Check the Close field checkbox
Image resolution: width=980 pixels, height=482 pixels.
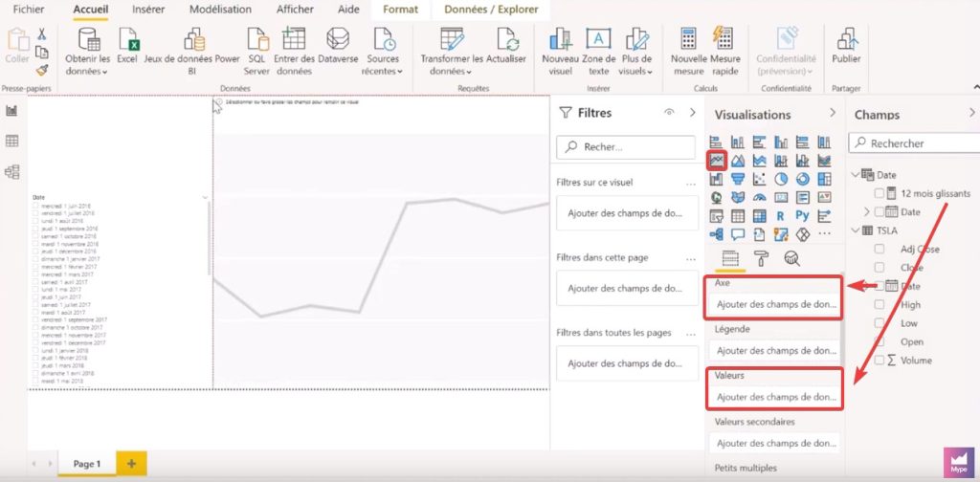[880, 267]
